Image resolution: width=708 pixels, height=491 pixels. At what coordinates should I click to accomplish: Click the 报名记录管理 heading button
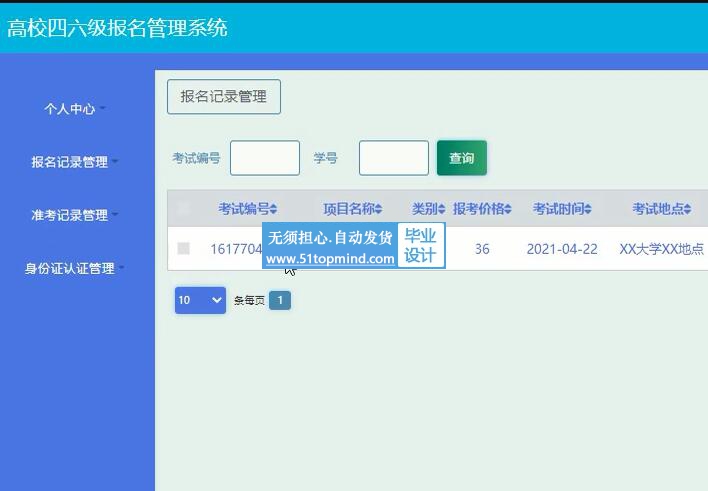224,97
